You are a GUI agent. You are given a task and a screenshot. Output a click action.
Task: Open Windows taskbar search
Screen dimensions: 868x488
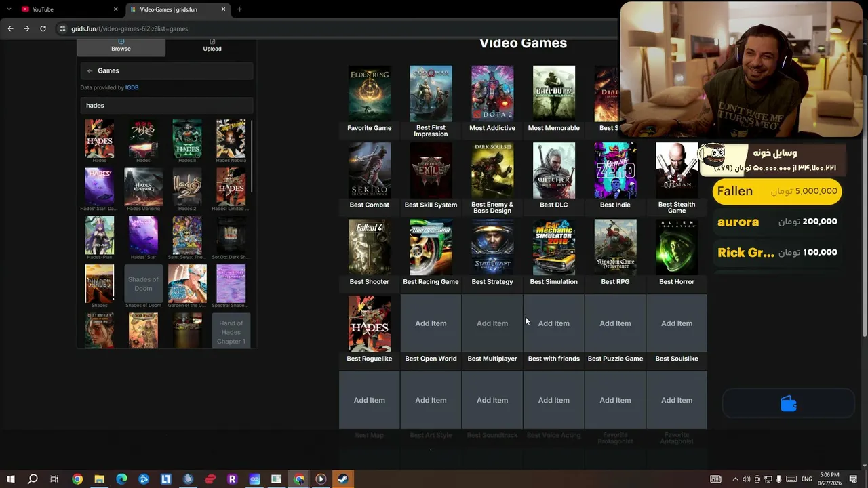click(x=33, y=479)
